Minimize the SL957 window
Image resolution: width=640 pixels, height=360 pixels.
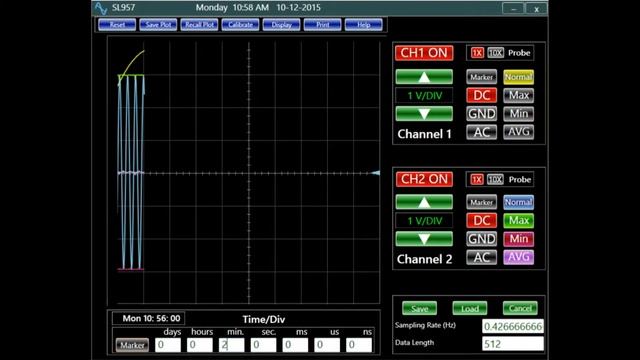click(x=513, y=9)
